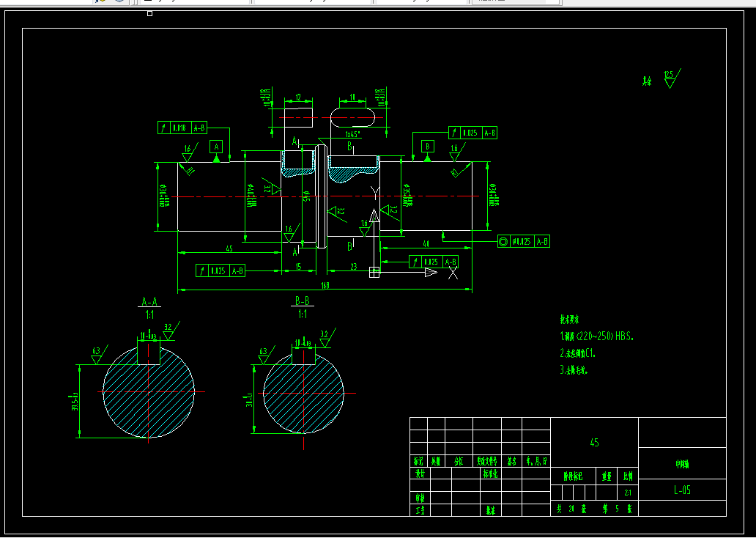This screenshot has height=538, width=756.
Task: Click the sheet number text with 5
Action: click(617, 509)
